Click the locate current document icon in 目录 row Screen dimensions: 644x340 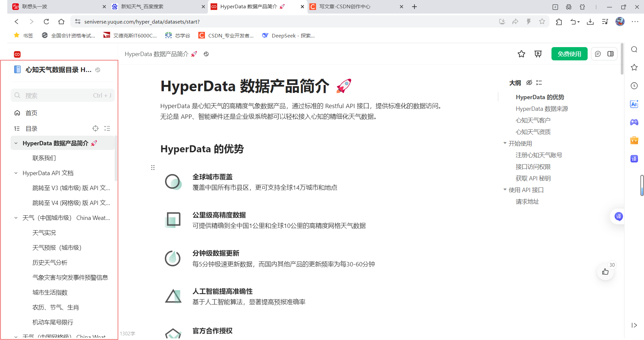point(96,128)
